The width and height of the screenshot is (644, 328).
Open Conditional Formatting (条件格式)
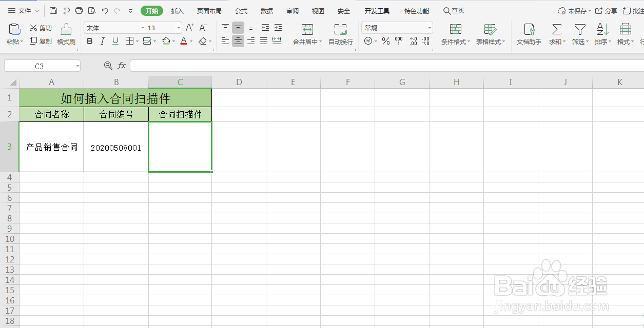(x=456, y=34)
